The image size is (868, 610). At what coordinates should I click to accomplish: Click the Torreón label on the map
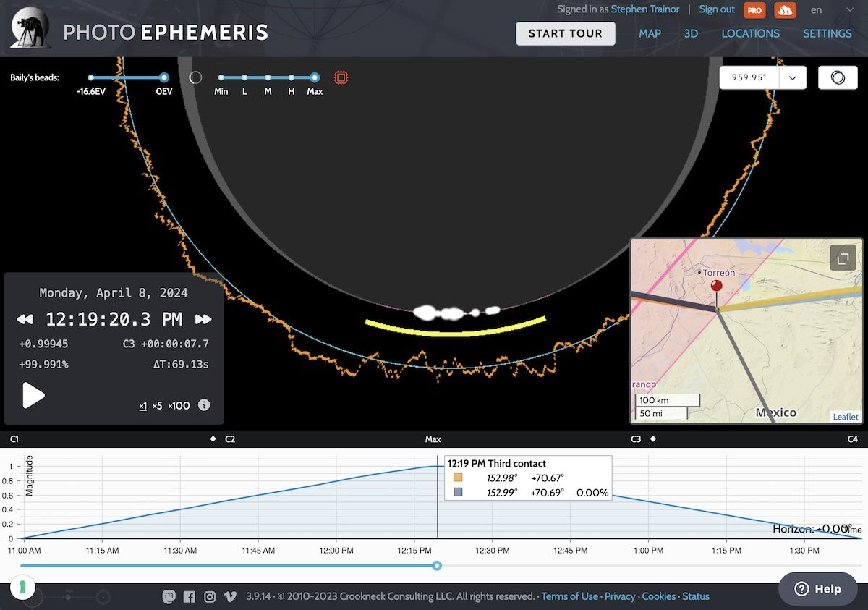(719, 273)
